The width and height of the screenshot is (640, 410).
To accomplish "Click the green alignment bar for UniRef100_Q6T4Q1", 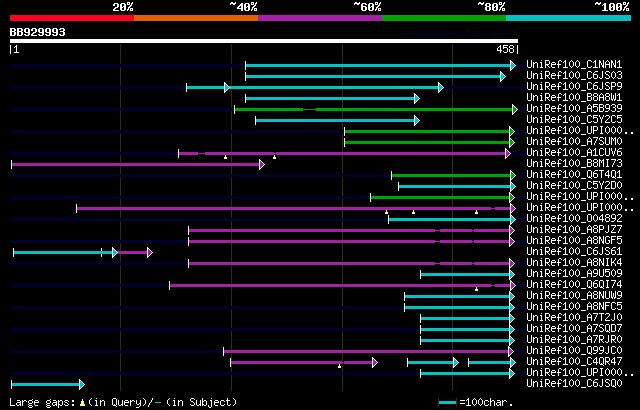I will [451, 175].
